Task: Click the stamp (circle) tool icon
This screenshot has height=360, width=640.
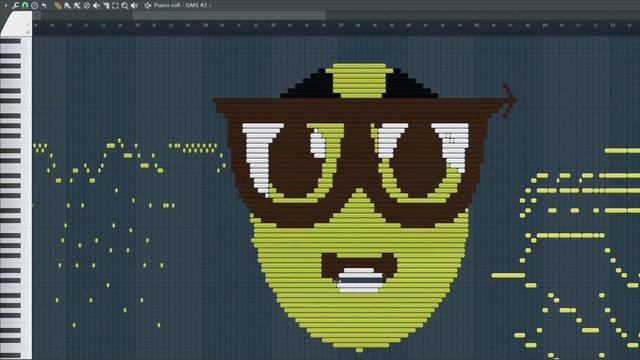Action: (34, 6)
